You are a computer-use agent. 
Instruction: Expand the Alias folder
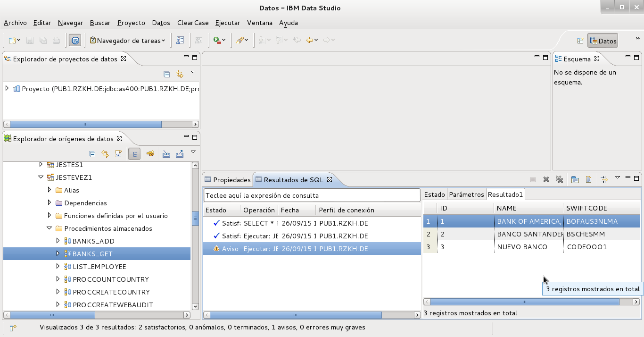tap(50, 190)
